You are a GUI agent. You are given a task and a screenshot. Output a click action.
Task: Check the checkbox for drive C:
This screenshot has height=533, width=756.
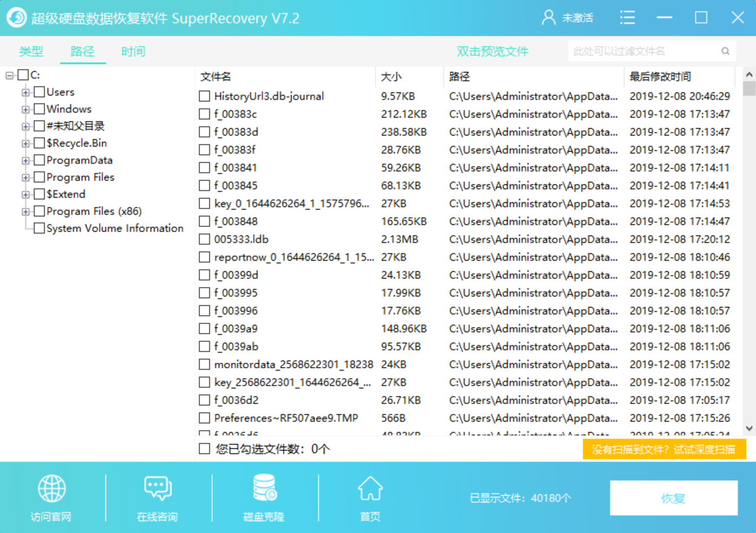point(22,74)
